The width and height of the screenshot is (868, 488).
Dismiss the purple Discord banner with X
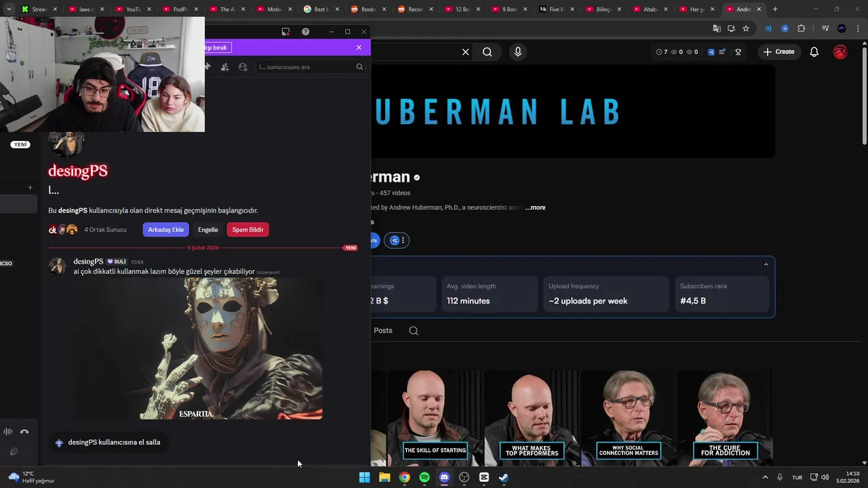(359, 47)
